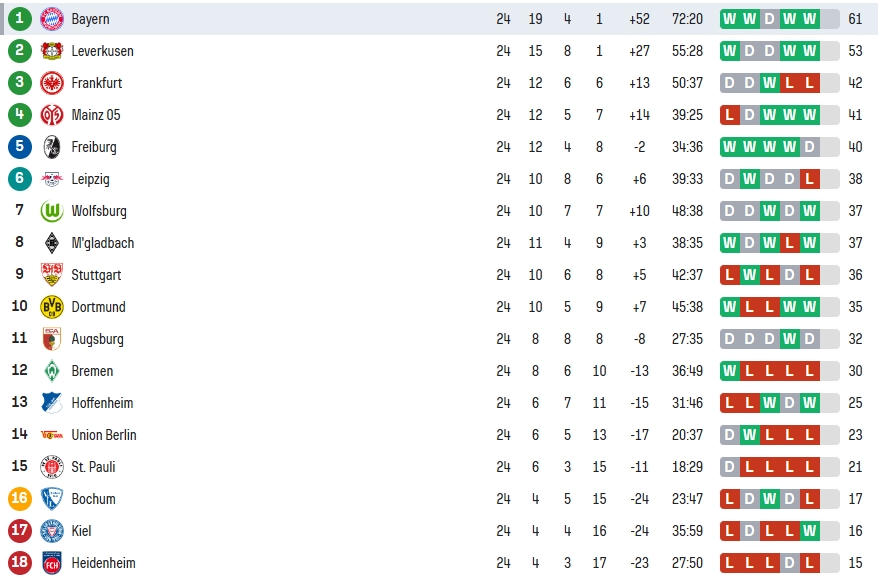Click the Wolfsburg green W crest
Viewport: 878px width, 582px height.
point(52,211)
